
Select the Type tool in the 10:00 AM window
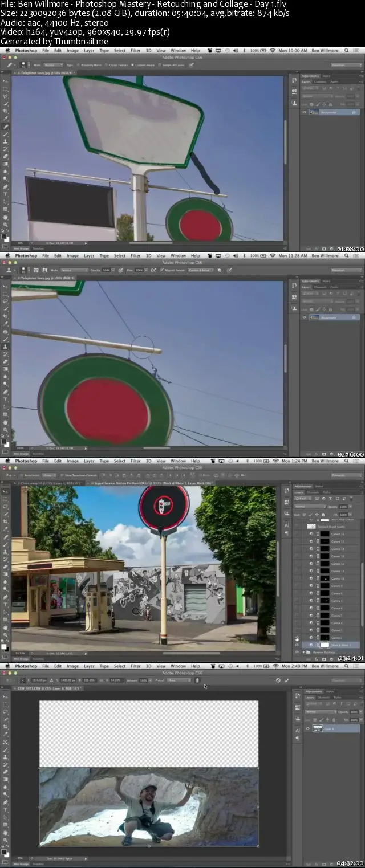click(x=6, y=194)
